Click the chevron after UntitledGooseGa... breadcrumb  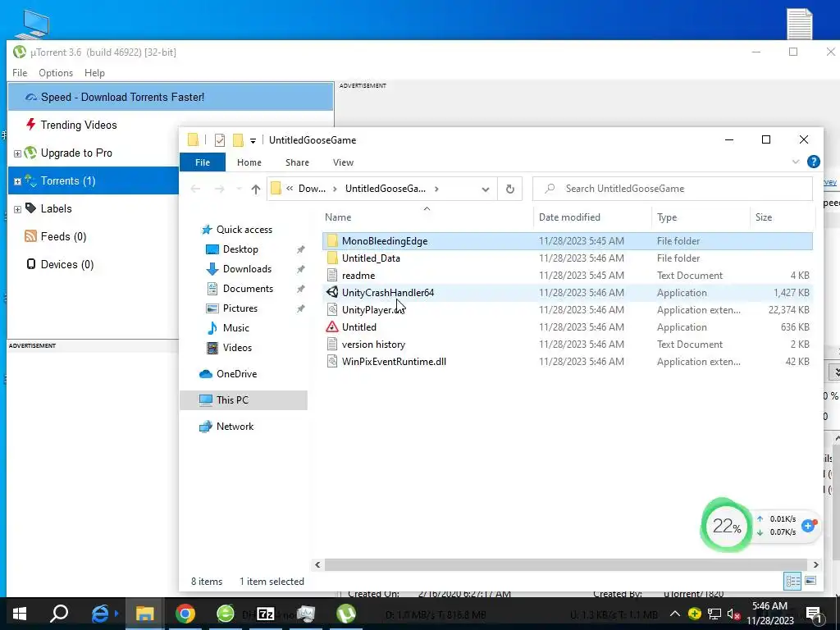436,189
